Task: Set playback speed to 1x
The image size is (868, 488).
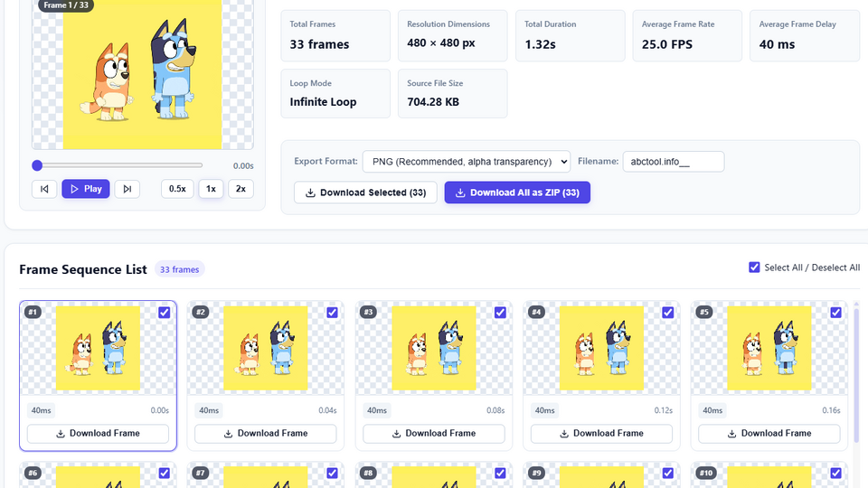Action: click(211, 189)
